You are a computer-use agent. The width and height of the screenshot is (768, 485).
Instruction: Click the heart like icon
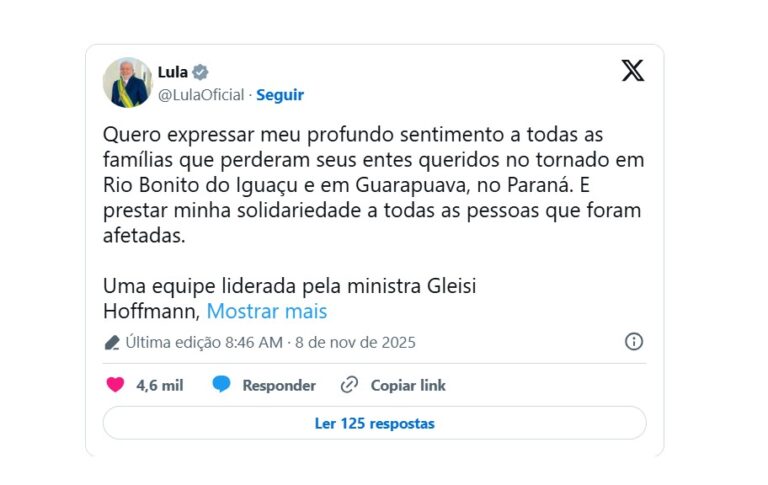pyautogui.click(x=115, y=385)
